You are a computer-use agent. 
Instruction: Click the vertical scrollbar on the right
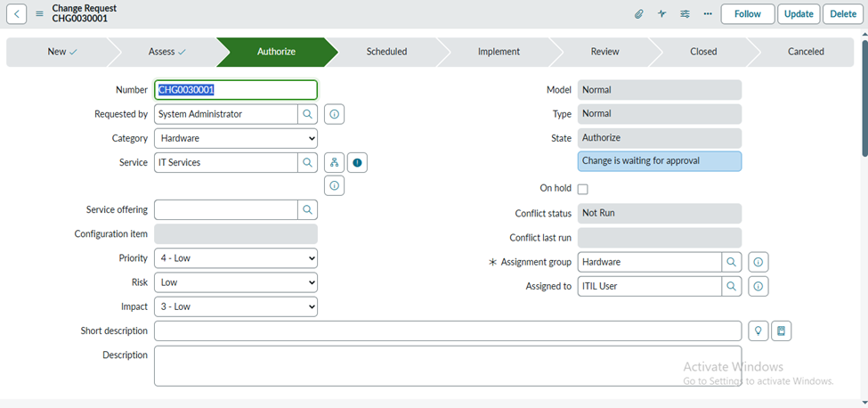click(x=864, y=98)
